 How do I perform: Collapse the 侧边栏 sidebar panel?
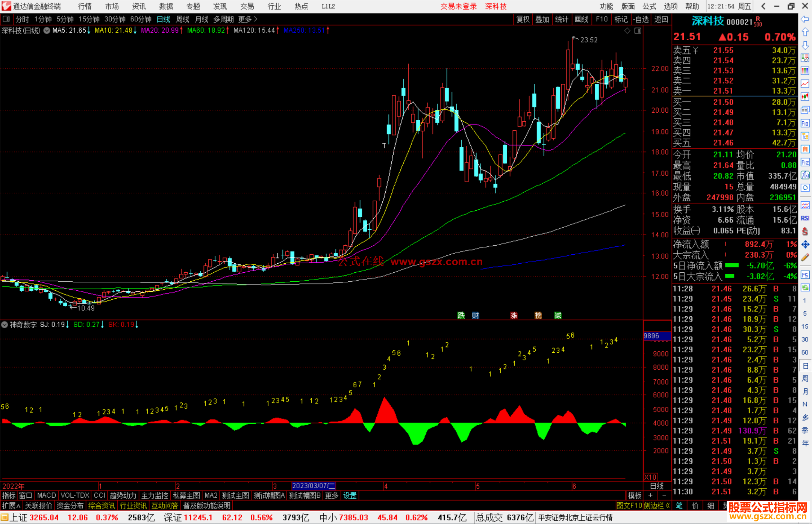[657, 506]
